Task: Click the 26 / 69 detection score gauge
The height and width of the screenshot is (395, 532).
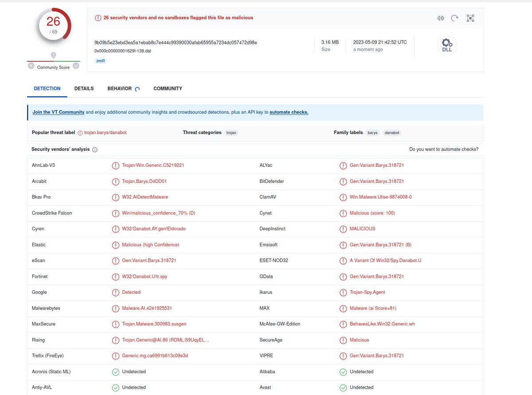Action: click(53, 25)
